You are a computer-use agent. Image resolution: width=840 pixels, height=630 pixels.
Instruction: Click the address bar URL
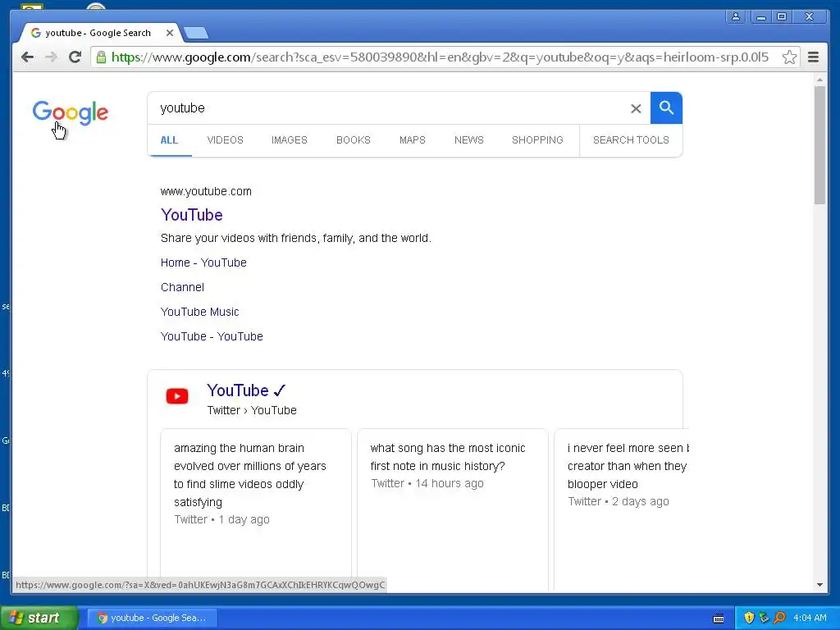[x=440, y=57]
